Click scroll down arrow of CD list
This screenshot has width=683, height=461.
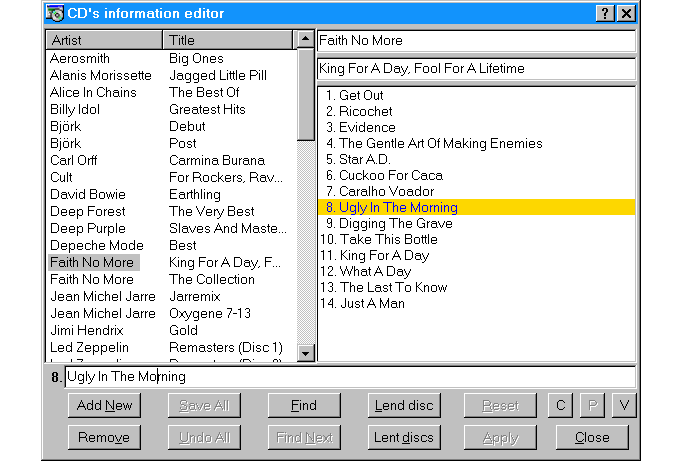tap(306, 353)
